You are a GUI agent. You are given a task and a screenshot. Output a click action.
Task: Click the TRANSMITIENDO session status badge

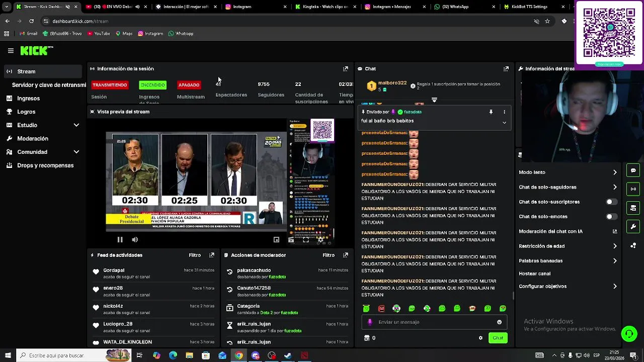point(110,85)
